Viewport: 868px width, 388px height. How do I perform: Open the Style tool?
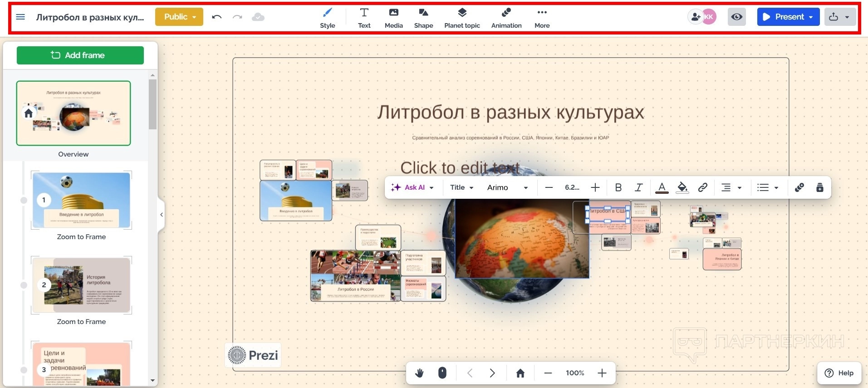[327, 18]
